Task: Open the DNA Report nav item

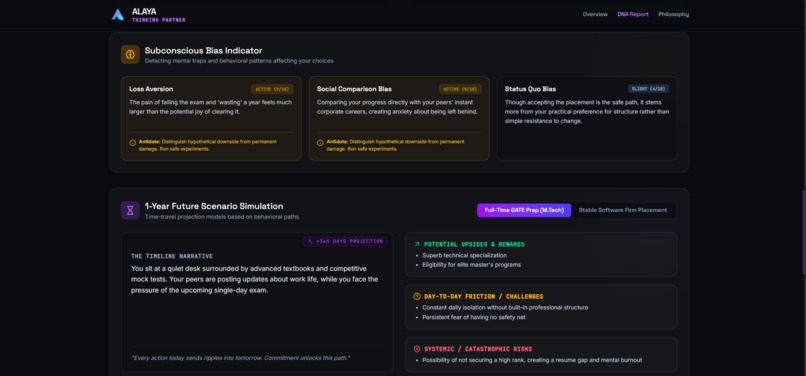Action: [633, 14]
